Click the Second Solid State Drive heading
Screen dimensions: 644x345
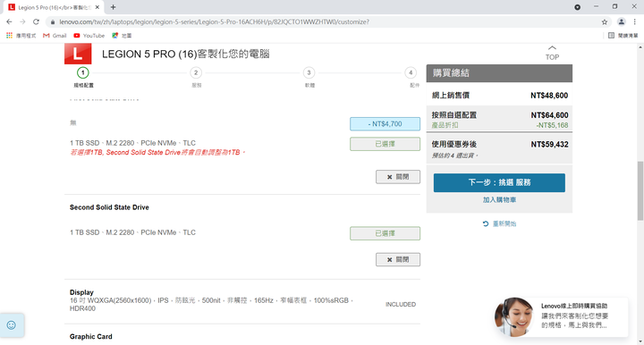(109, 207)
